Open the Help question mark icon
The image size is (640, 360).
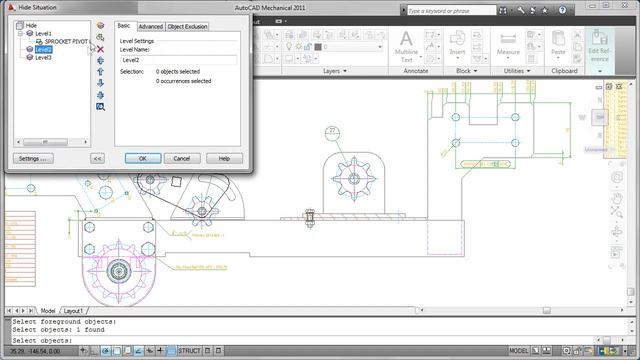click(x=562, y=11)
